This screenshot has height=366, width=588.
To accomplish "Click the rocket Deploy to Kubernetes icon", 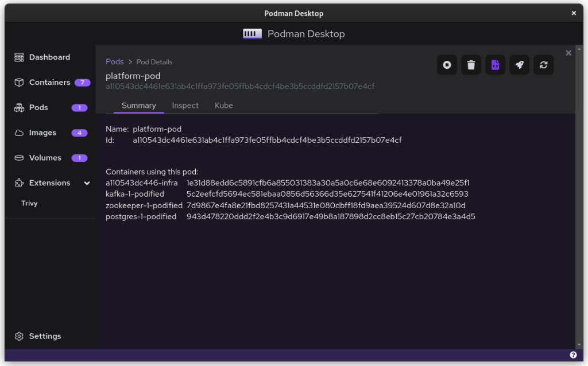I will (519, 65).
